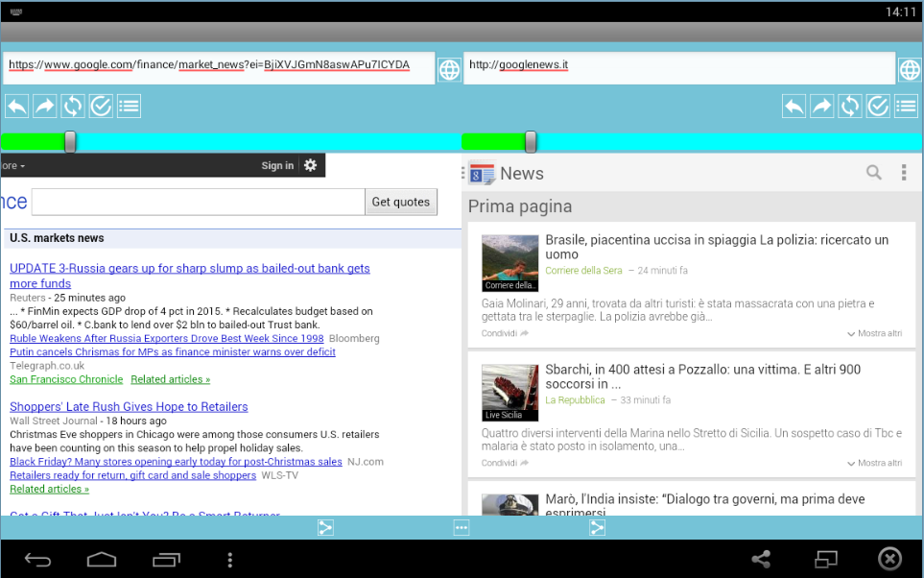Click left pane share icon in bottom bar

(x=325, y=527)
